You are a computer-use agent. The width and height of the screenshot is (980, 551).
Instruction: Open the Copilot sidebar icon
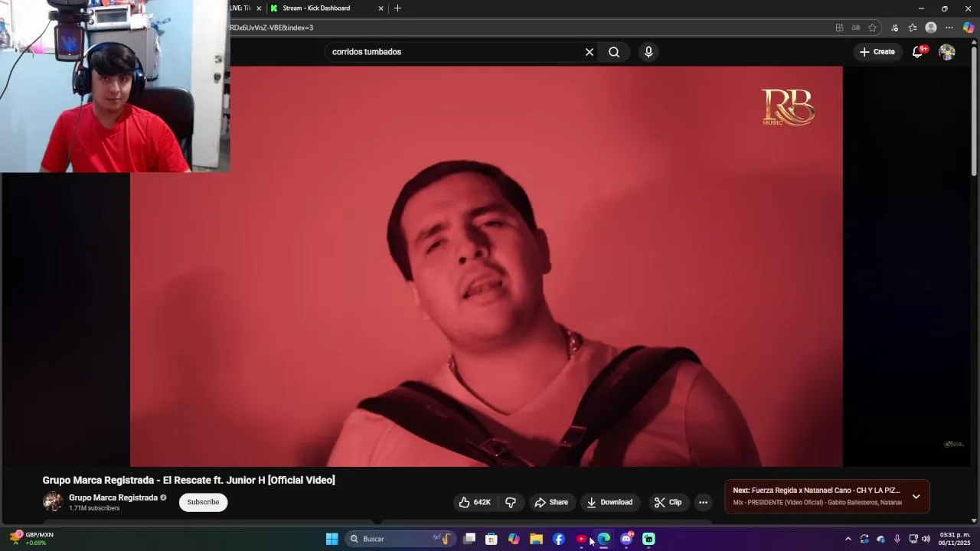coord(969,28)
